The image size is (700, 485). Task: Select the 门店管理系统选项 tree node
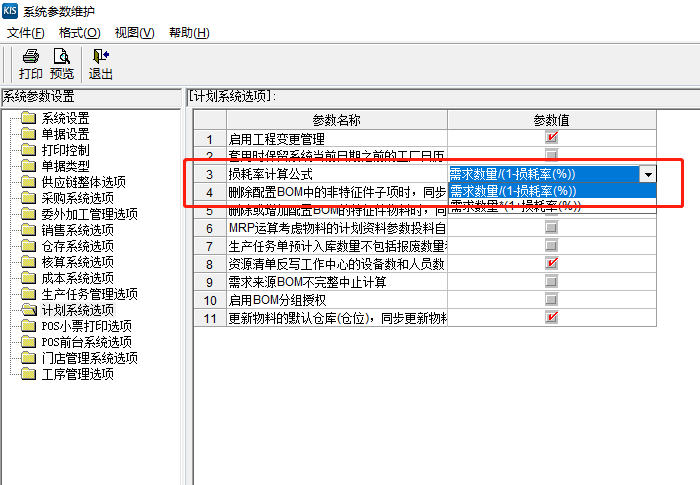[89, 358]
